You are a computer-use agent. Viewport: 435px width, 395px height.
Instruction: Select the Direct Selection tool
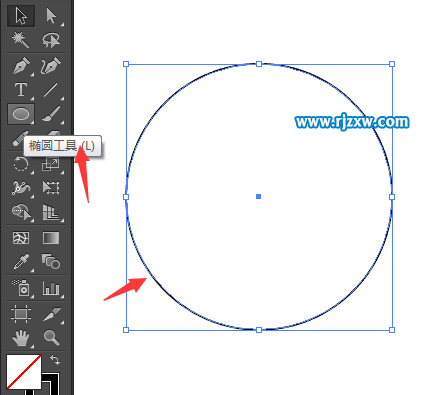click(51, 16)
